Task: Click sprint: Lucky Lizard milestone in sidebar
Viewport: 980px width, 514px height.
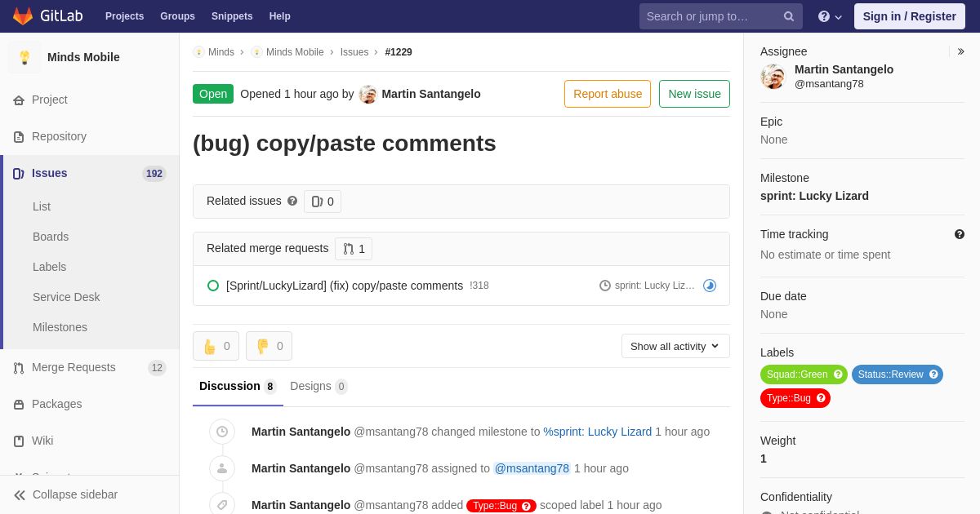Action: tap(814, 196)
